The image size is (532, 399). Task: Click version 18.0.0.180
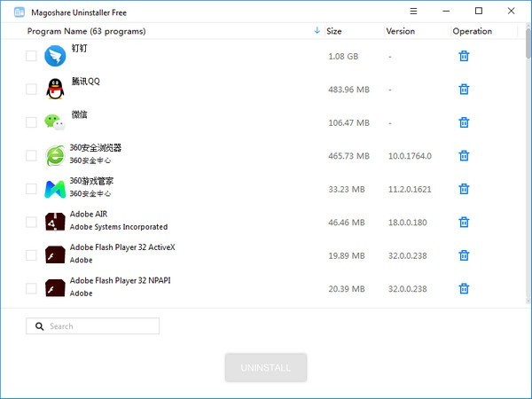tap(408, 223)
